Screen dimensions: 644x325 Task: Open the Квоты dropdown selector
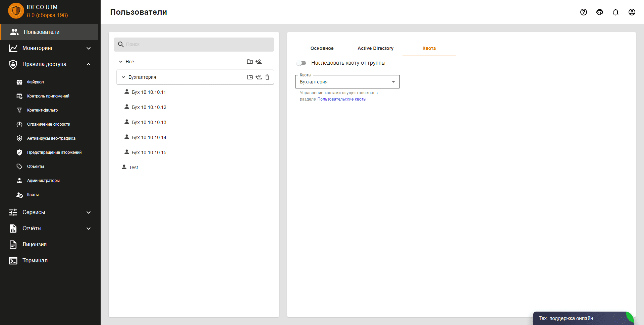tap(347, 82)
